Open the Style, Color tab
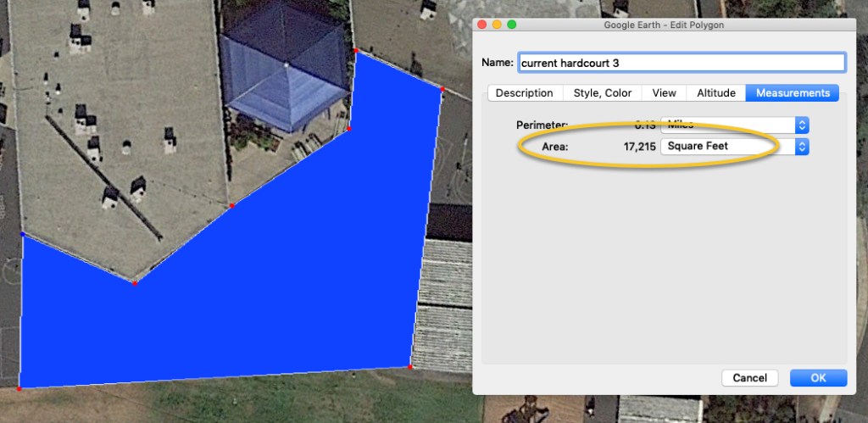The image size is (868, 423). pyautogui.click(x=603, y=93)
